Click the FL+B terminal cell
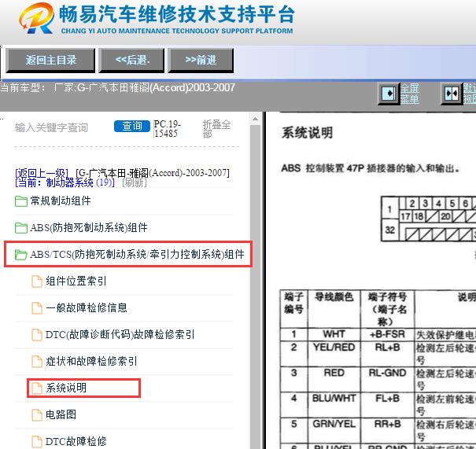476x449 pixels. [x=387, y=404]
